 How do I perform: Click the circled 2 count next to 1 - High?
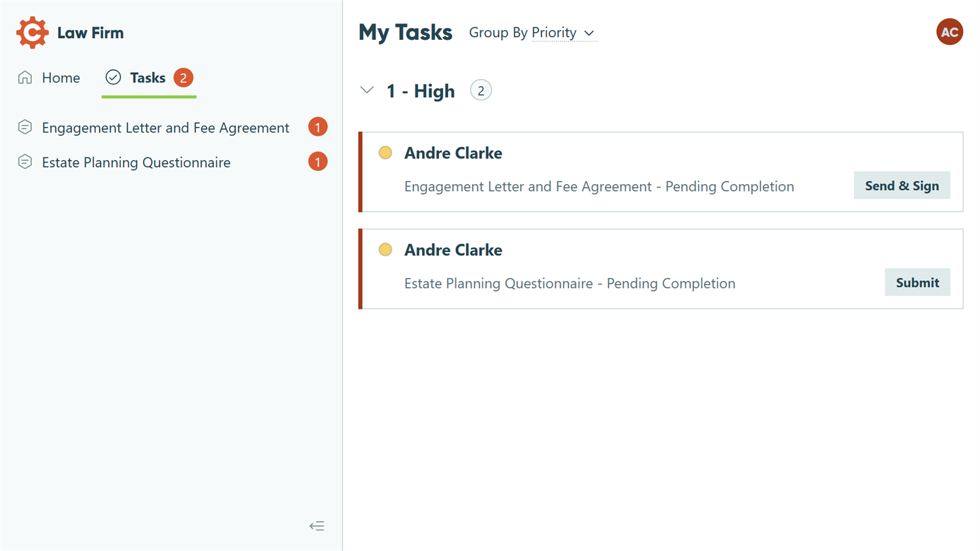point(481,91)
